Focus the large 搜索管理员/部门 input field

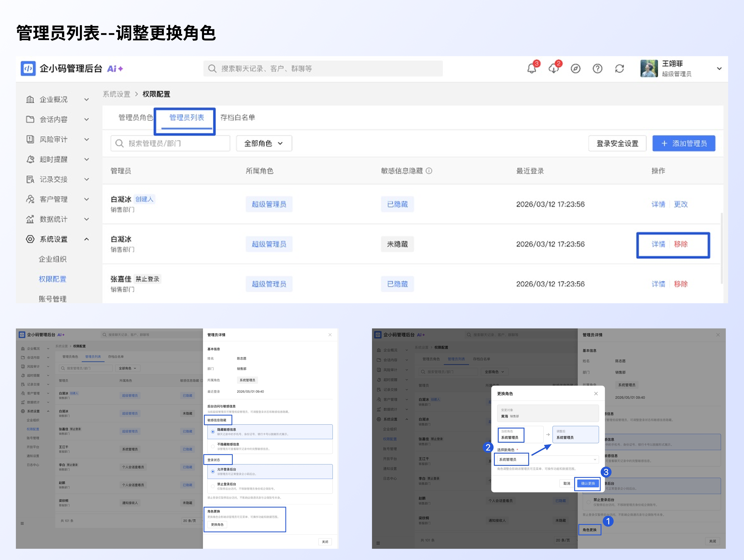click(x=170, y=143)
